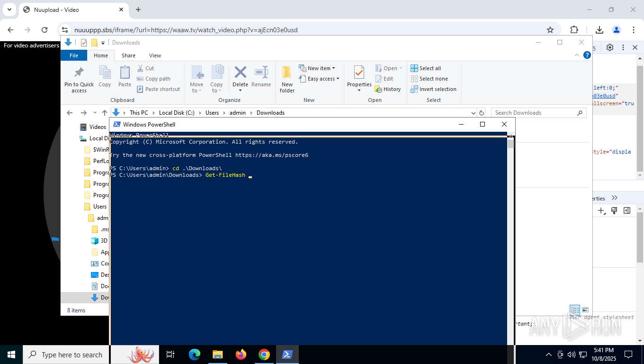Collapse the Explorer ribbon
Image resolution: width=644 pixels, height=364 pixels.
coord(577,55)
